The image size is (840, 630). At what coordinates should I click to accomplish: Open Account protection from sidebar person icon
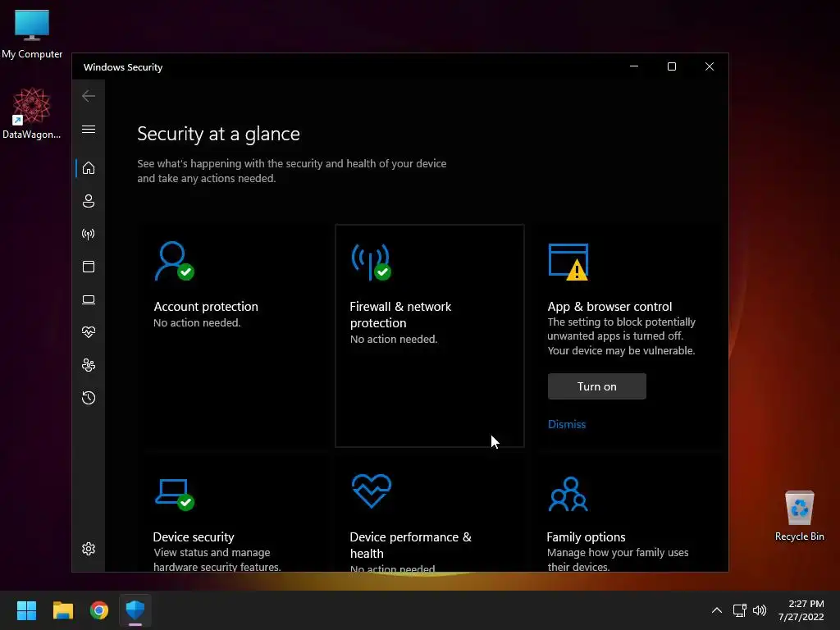coord(89,201)
